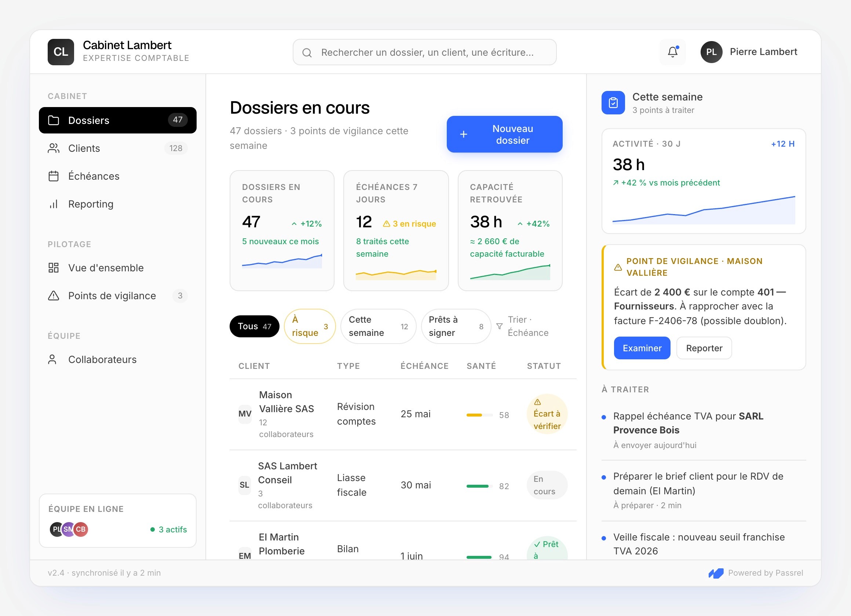Click the Reporter button
The height and width of the screenshot is (616, 851).
tap(704, 348)
